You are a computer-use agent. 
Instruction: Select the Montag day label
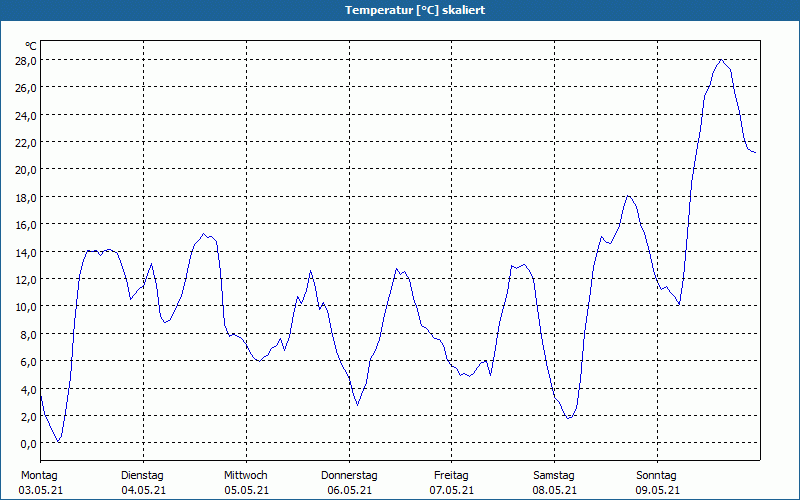pyautogui.click(x=39, y=475)
